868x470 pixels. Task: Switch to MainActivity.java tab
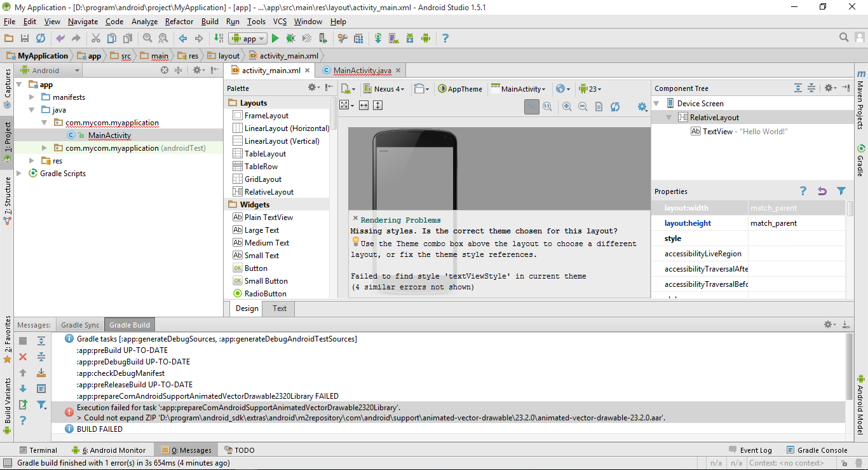pyautogui.click(x=362, y=71)
